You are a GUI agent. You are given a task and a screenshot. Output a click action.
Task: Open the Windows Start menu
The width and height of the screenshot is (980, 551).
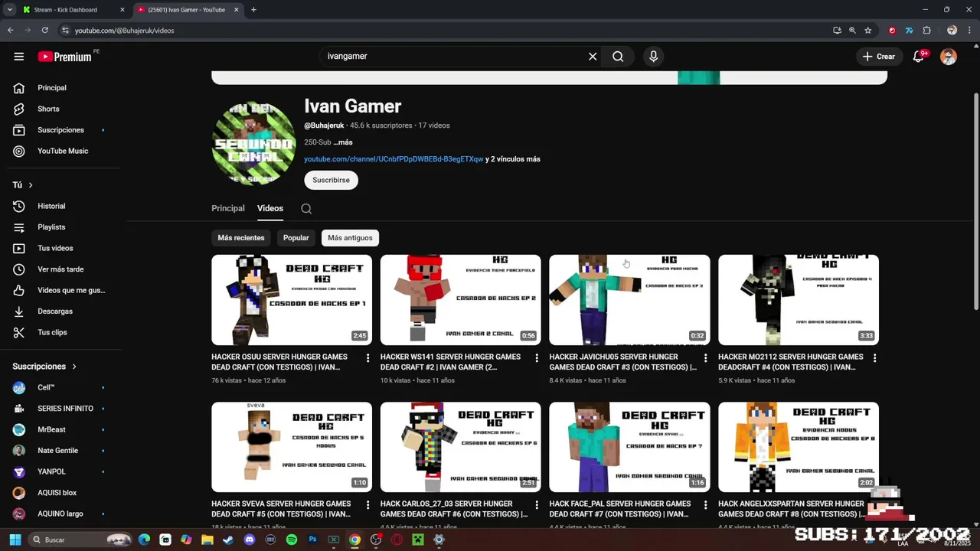click(x=15, y=540)
